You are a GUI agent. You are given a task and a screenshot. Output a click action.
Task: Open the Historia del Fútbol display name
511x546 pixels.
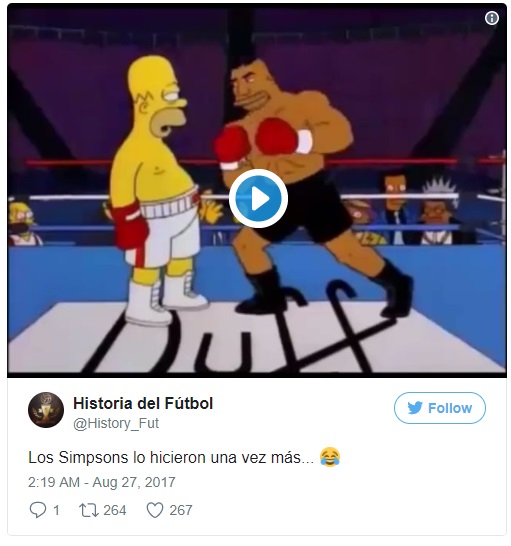tap(143, 404)
